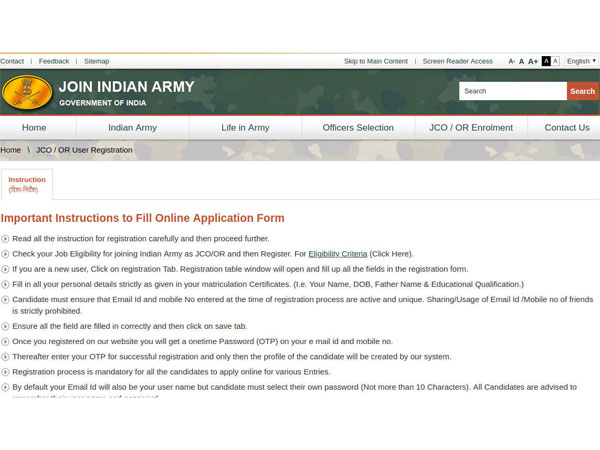Click Home in the breadcrumb trail
This screenshot has width=600, height=450.
click(x=10, y=150)
